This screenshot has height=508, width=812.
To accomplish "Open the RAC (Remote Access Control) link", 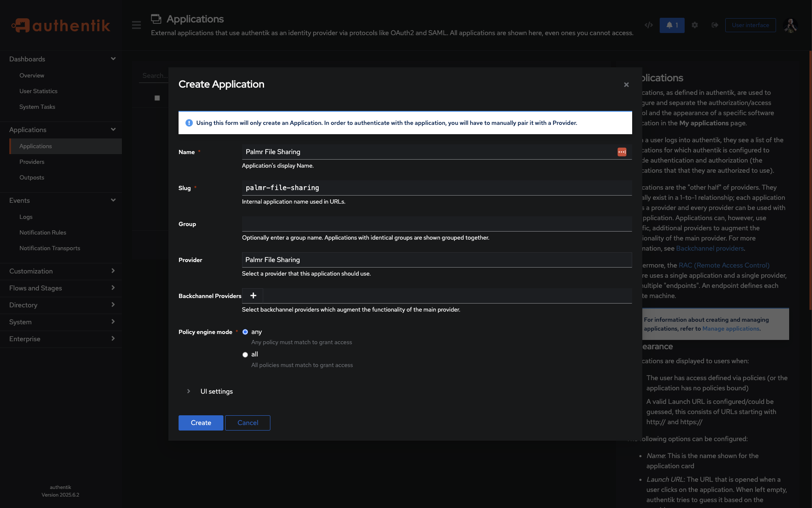I will pos(724,265).
